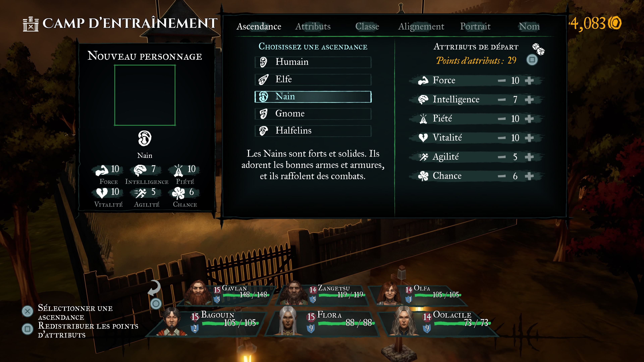Choose the Gnome ancestry

coord(313,114)
